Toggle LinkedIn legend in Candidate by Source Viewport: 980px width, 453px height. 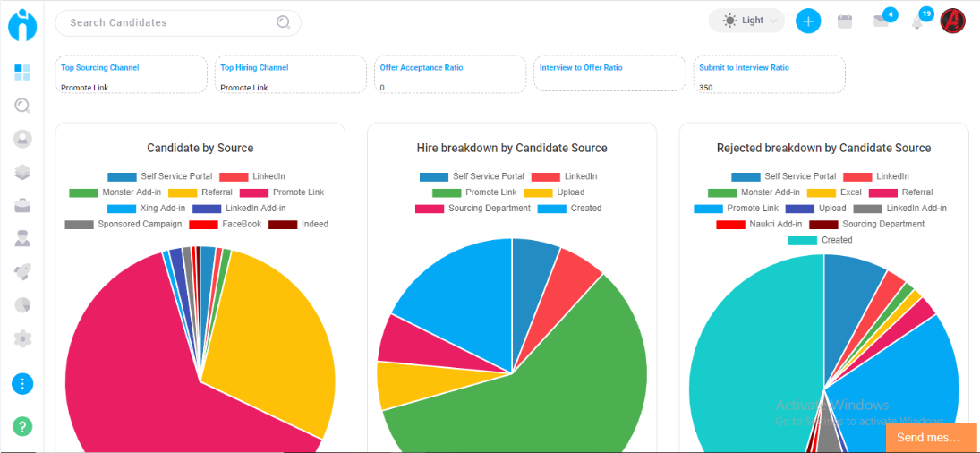tap(252, 177)
